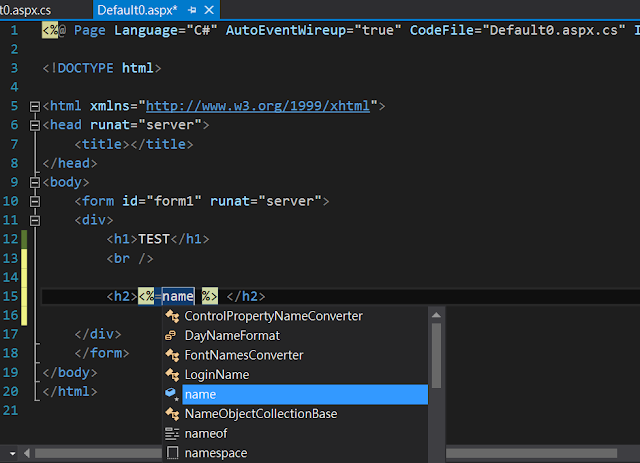
Task: Choose NameObjectCollectionBase from the suggestions
Action: pyautogui.click(x=295, y=414)
